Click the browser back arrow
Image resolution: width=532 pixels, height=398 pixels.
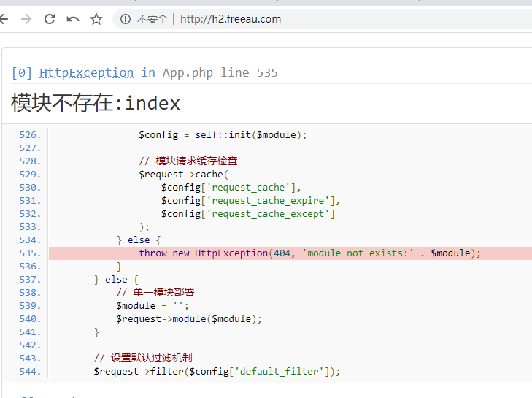click(4, 19)
